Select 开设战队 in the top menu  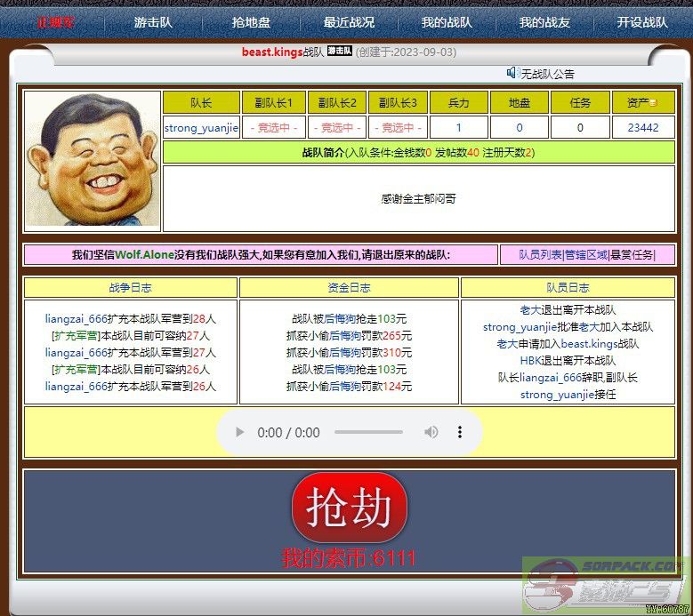[x=642, y=22]
